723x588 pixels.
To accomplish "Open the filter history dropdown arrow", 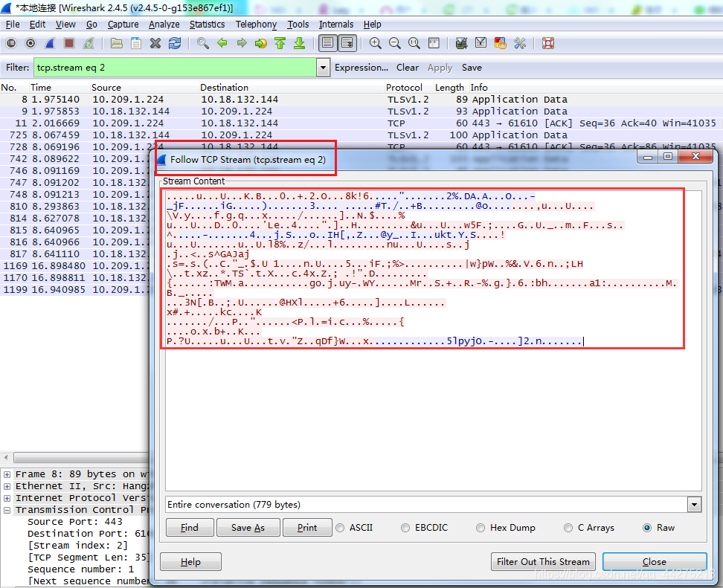I will click(324, 68).
